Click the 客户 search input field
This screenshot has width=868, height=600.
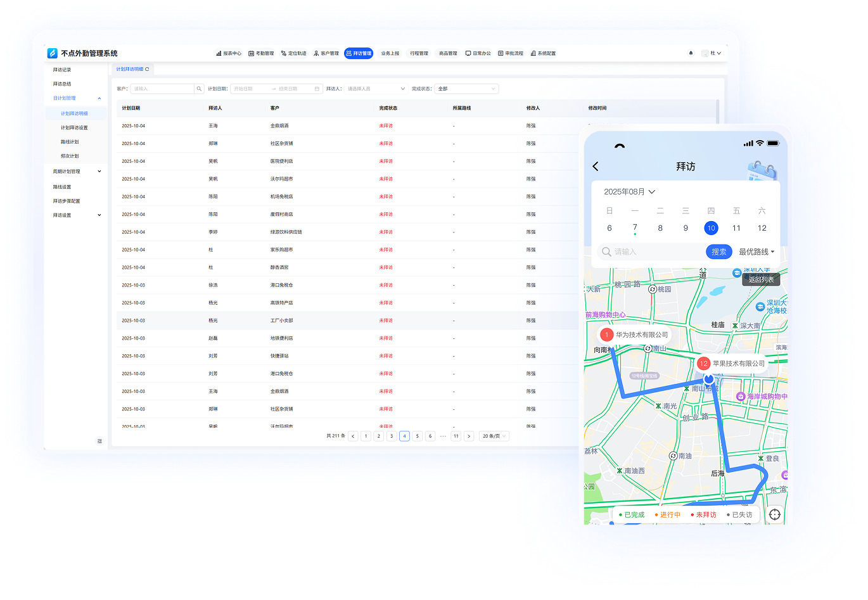162,89
